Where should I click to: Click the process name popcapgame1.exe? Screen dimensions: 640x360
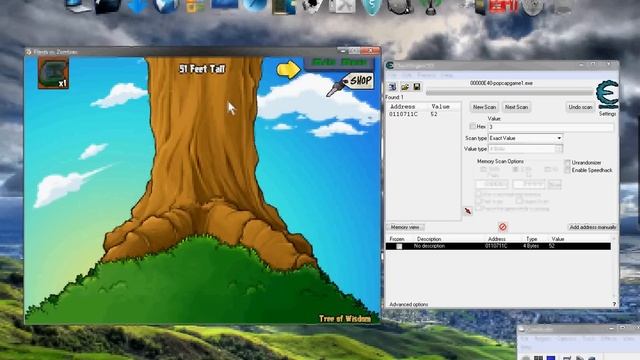(x=501, y=83)
